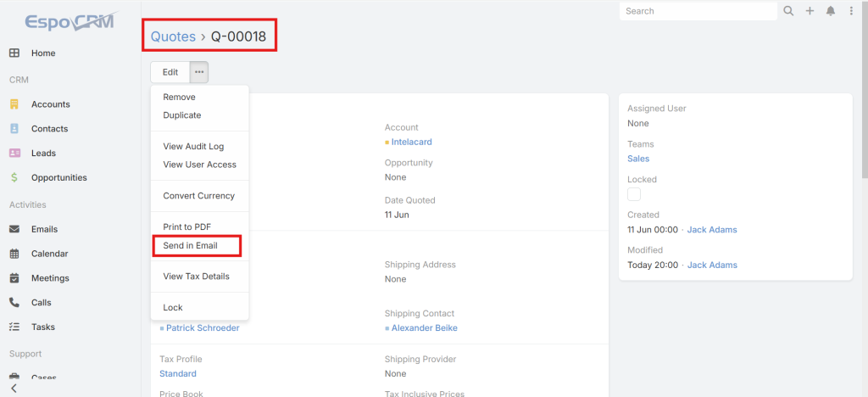The image size is (868, 397).
Task: Go to Quotes breadcrumb link
Action: [173, 36]
